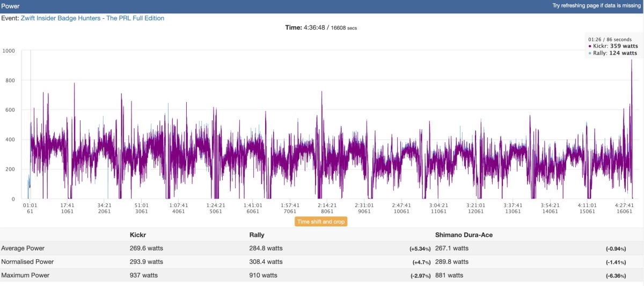Click the Rally column header

[x=257, y=234]
